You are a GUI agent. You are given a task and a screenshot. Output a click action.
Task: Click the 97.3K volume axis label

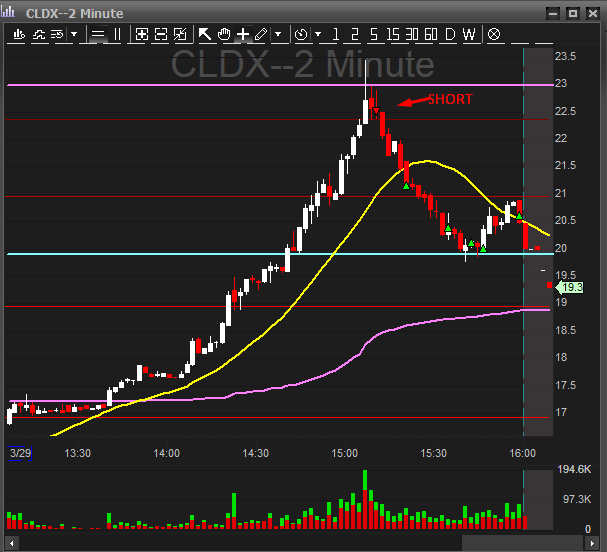coord(577,499)
